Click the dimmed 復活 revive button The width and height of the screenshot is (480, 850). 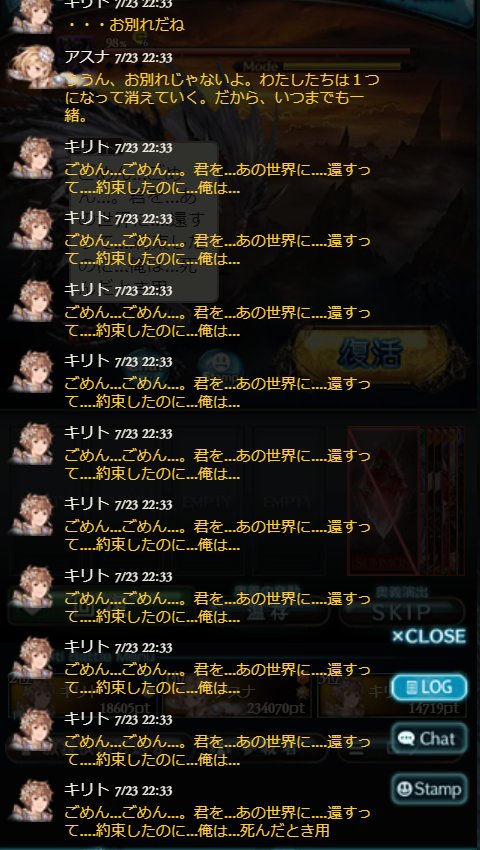point(370,355)
